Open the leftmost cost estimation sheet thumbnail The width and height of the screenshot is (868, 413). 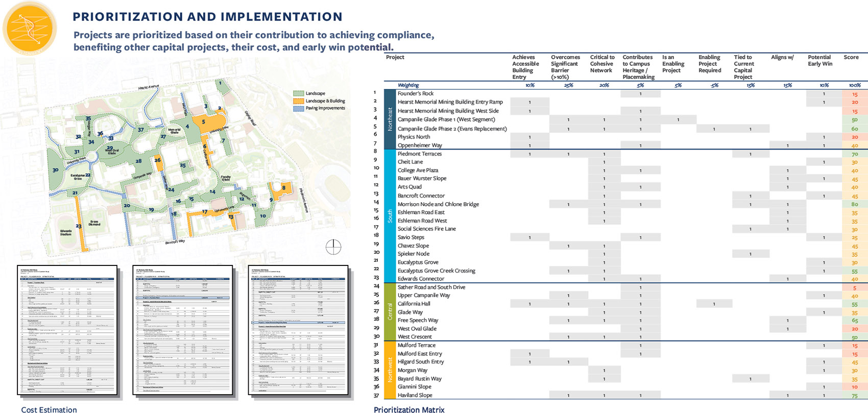pos(67,330)
